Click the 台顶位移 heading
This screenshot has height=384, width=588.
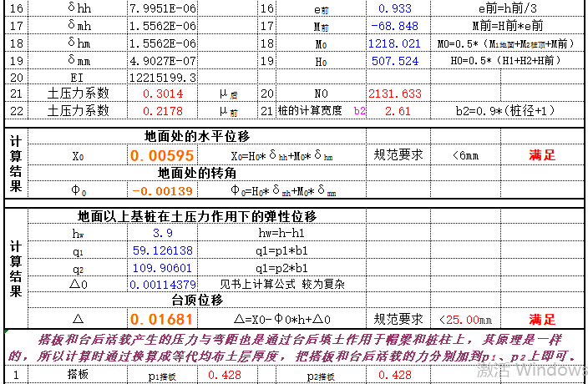pyautogui.click(x=197, y=300)
